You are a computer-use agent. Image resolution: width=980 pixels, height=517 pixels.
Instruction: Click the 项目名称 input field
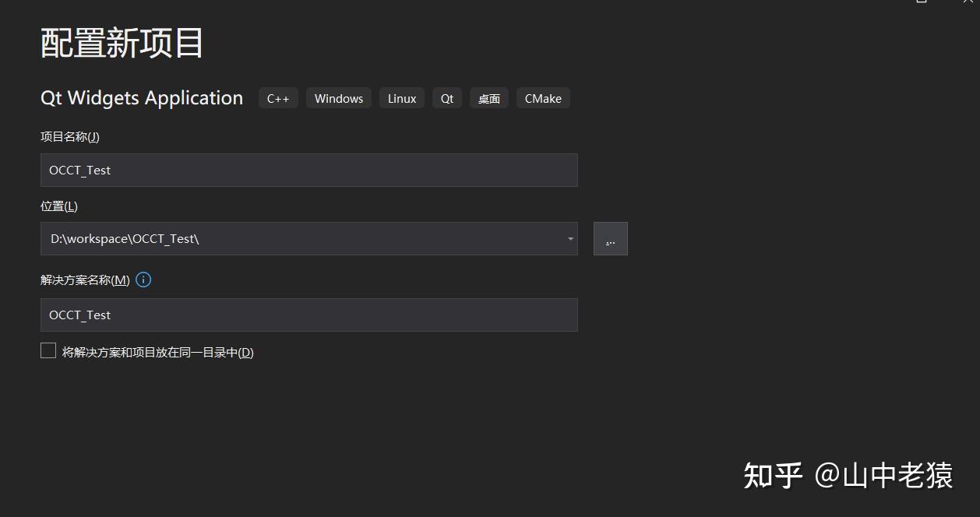(309, 170)
